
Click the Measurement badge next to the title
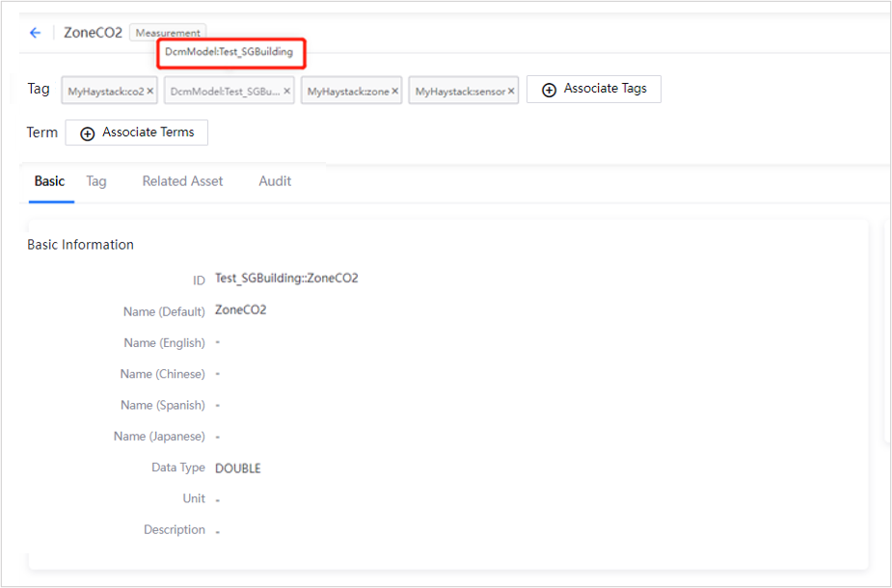pos(168,33)
